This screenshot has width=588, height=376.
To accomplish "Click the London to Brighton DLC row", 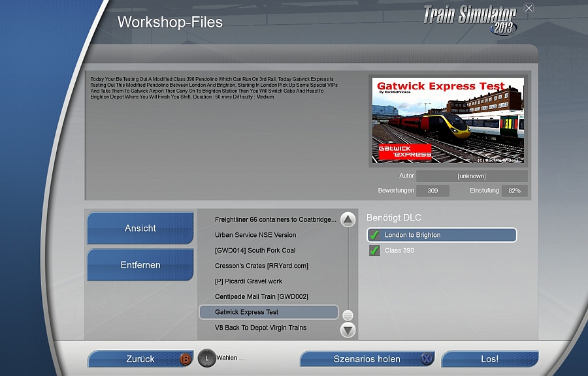I will [442, 235].
